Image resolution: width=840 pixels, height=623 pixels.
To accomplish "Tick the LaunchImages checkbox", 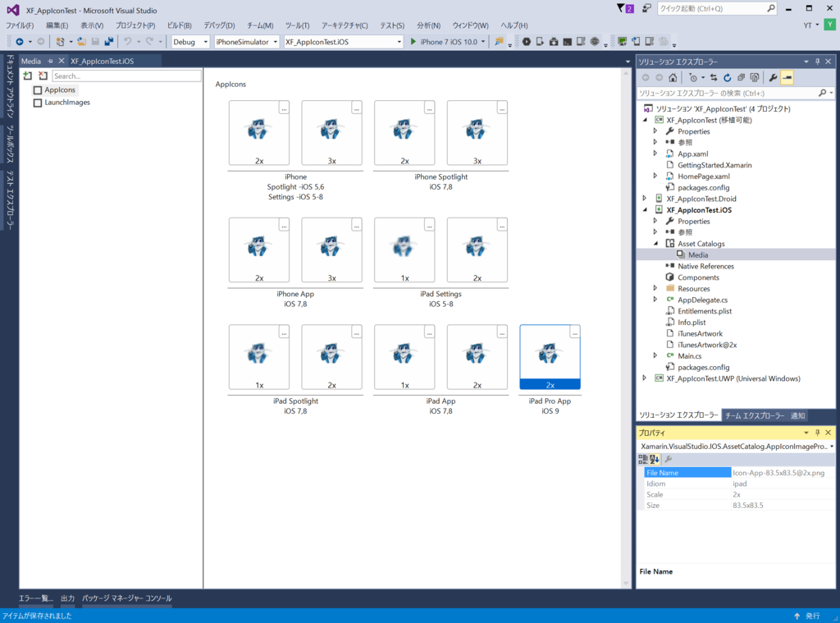I will click(38, 103).
